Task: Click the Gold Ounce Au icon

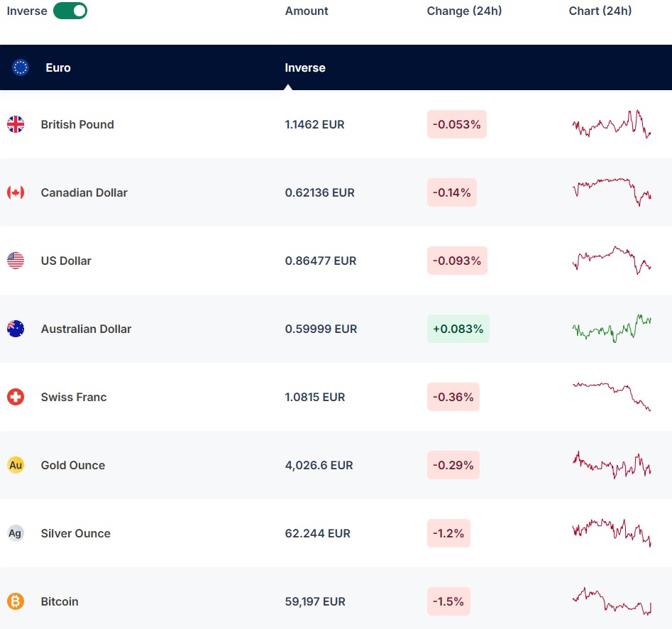Action: click(16, 465)
